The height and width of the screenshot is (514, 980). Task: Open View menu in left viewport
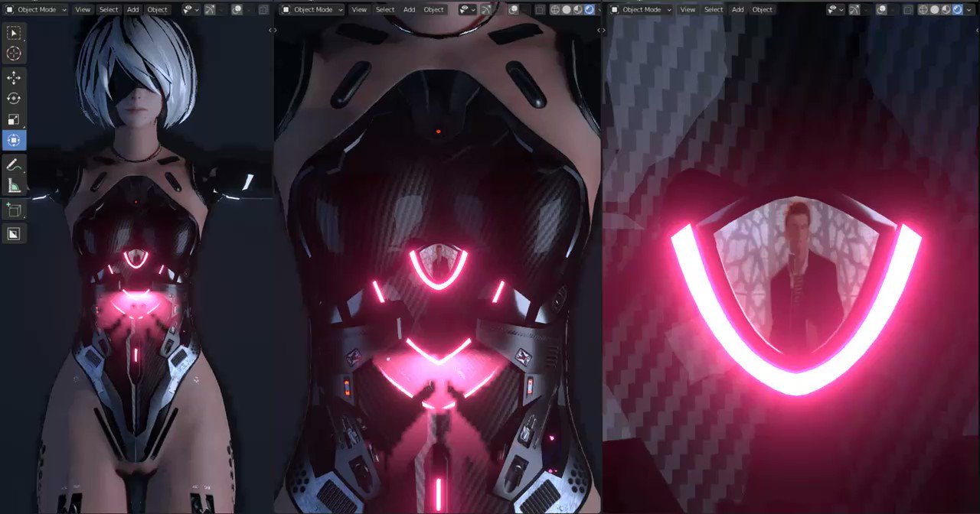(x=83, y=9)
